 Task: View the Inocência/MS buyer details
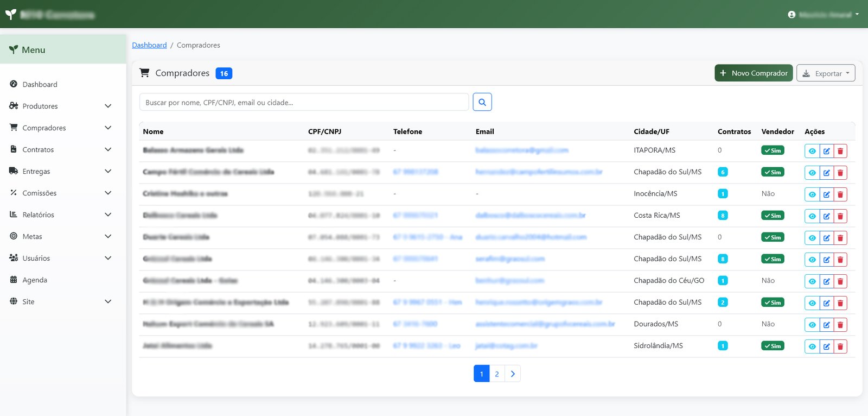click(812, 194)
